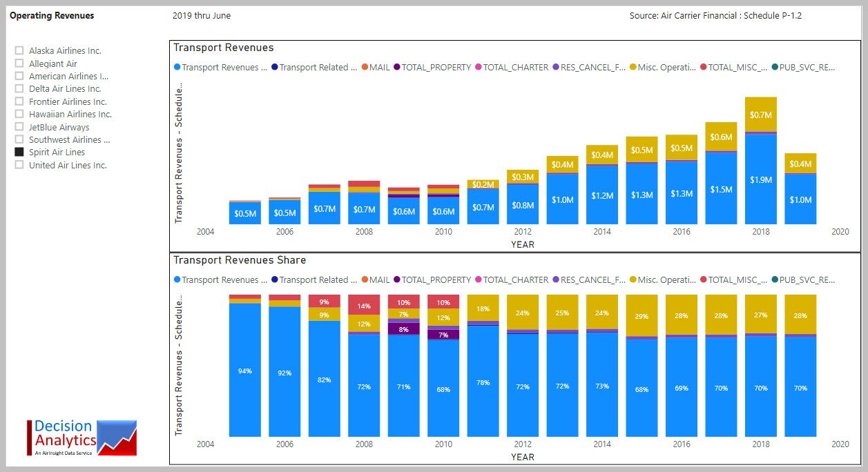Click the 94% blue share segment

(245, 370)
